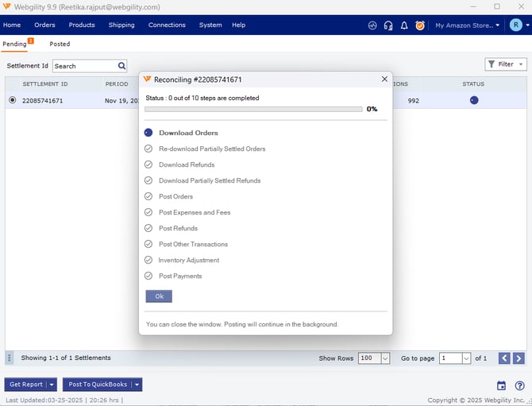
Task: Open the help question mark icon
Action: (518, 385)
